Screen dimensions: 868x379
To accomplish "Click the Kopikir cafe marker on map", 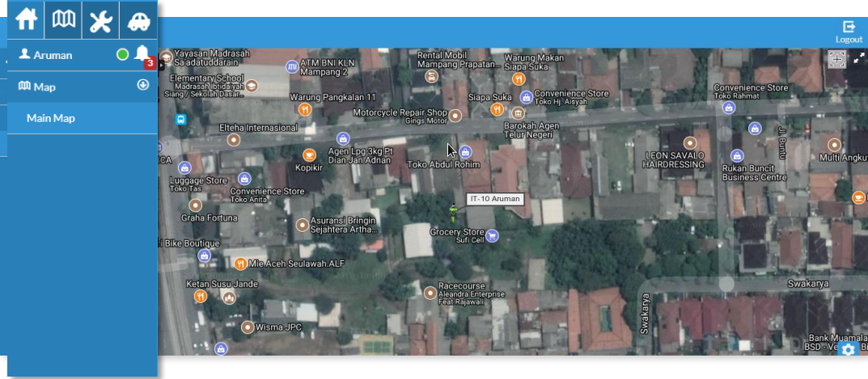I will pos(308,154).
